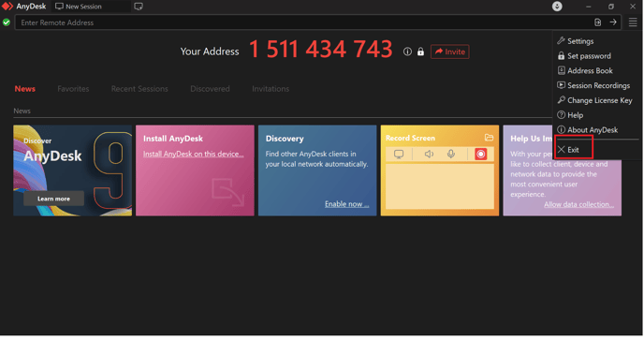Click Install AnyDesk on this device link
Screen dimensions: 644x340
click(x=193, y=154)
